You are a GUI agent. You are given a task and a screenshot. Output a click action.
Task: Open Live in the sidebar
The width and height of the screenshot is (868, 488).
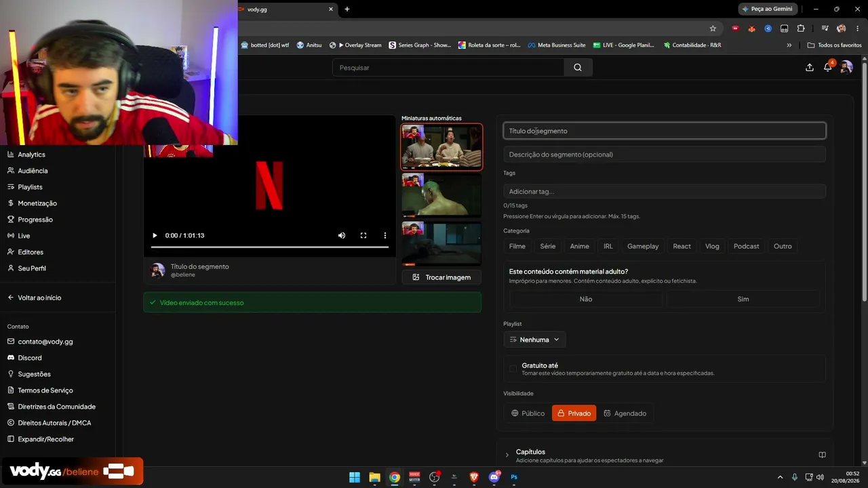coord(24,236)
